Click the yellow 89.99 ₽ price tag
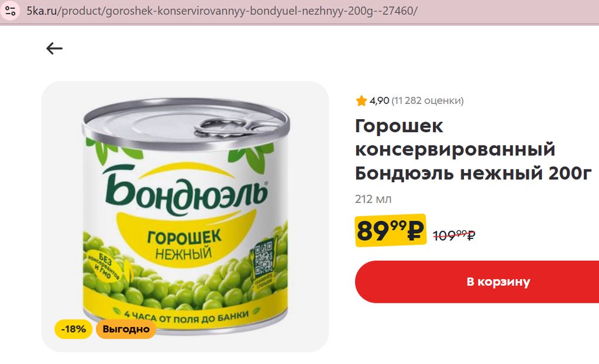Viewport: 599px width, 364px height. 390,230
